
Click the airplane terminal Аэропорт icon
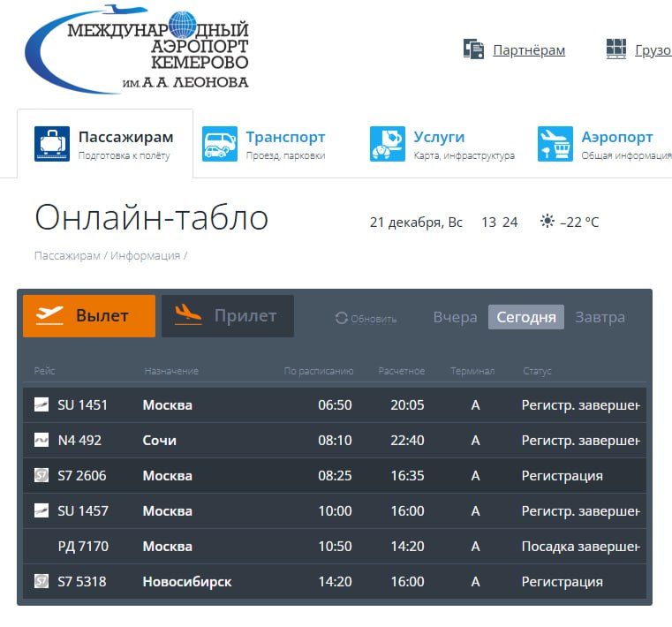[555, 144]
